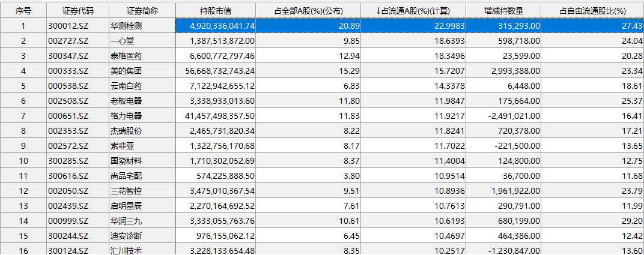Click the 2,993,388.00 change cell
This screenshot has height=255, width=644.
[504, 71]
